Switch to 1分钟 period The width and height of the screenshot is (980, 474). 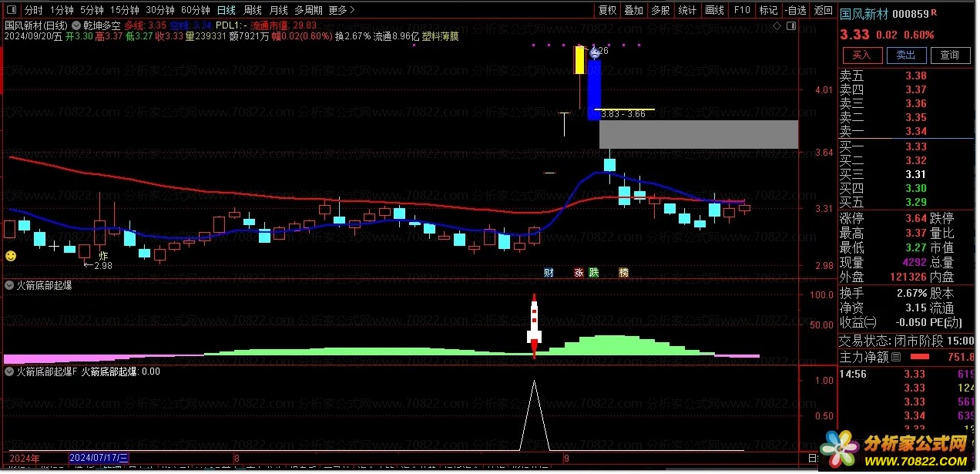click(62, 11)
